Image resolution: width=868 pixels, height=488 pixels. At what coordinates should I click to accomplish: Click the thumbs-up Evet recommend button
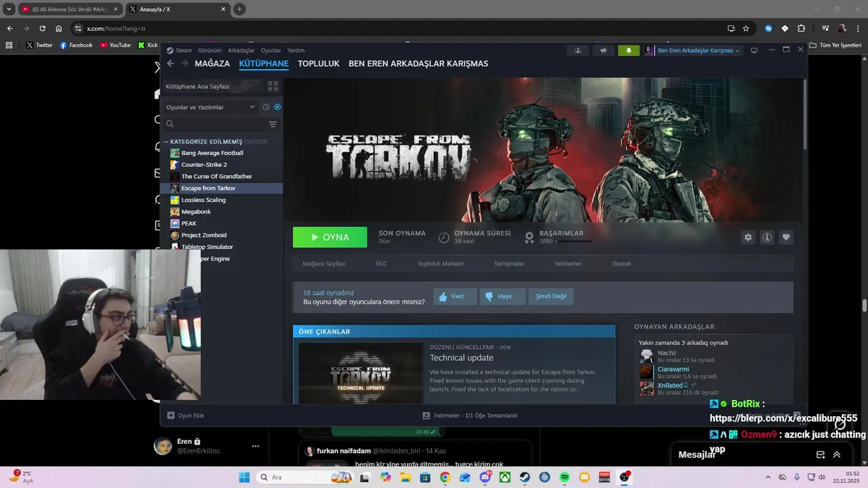455,296
